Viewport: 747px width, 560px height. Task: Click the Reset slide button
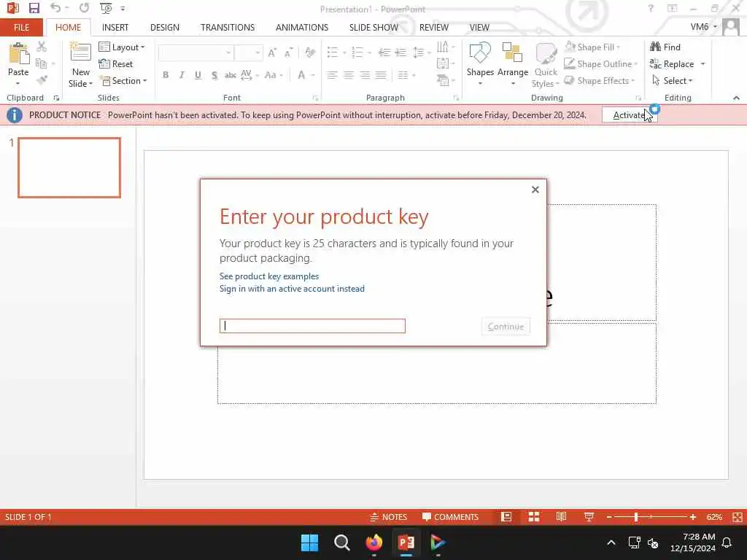(x=116, y=63)
